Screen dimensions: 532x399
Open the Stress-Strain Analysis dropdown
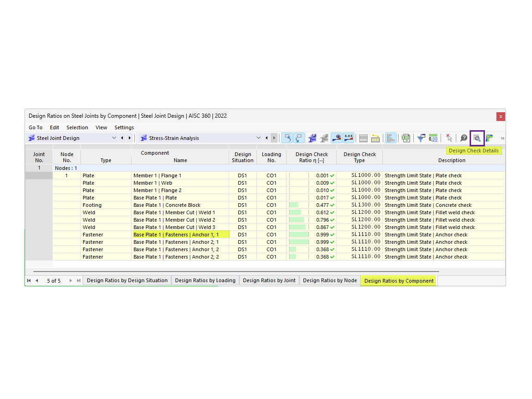pyautogui.click(x=258, y=138)
